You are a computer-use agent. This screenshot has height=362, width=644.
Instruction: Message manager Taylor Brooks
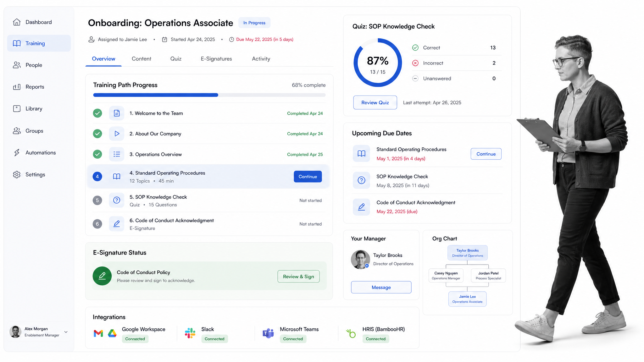click(381, 287)
